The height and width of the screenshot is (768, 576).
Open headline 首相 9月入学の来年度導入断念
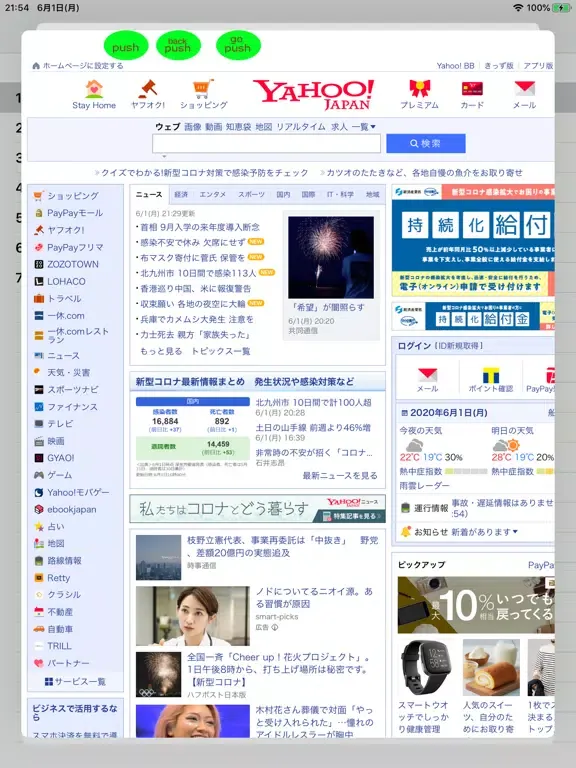(200, 227)
